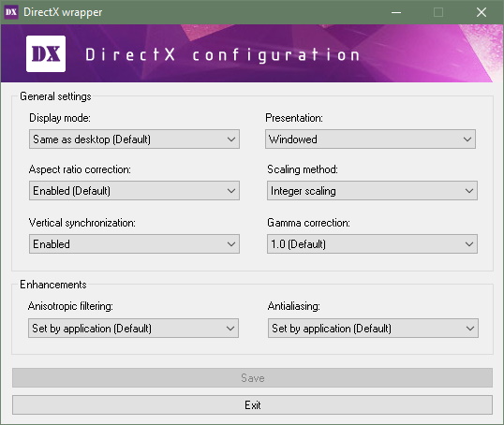The width and height of the screenshot is (504, 425).
Task: Minimize the DirectX wrapper window
Action: (396, 12)
